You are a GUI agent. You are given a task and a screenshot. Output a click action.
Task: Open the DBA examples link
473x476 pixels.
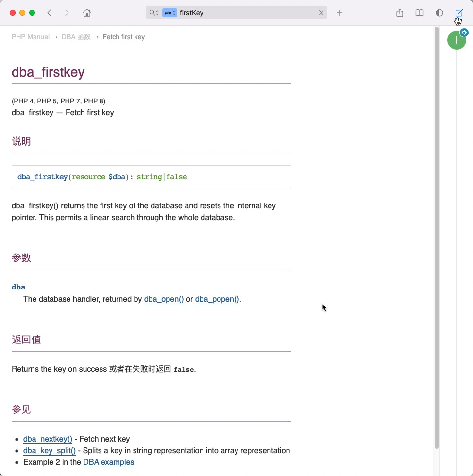click(x=109, y=462)
